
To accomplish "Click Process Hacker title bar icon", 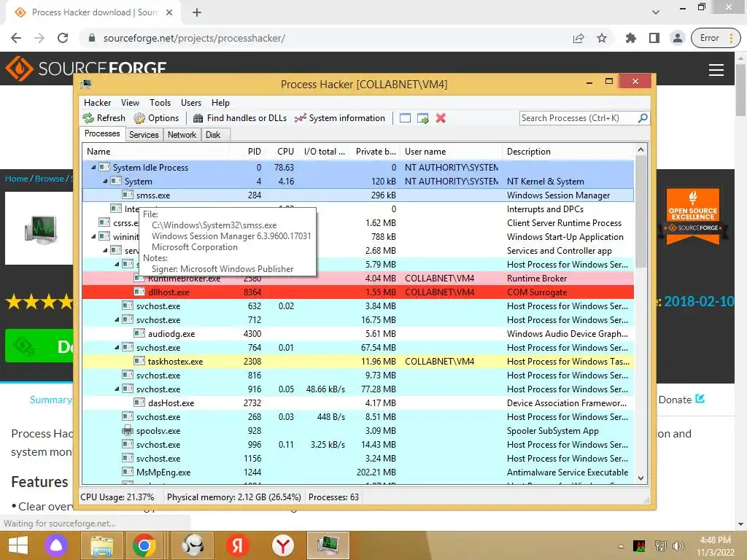I will (x=86, y=85).
